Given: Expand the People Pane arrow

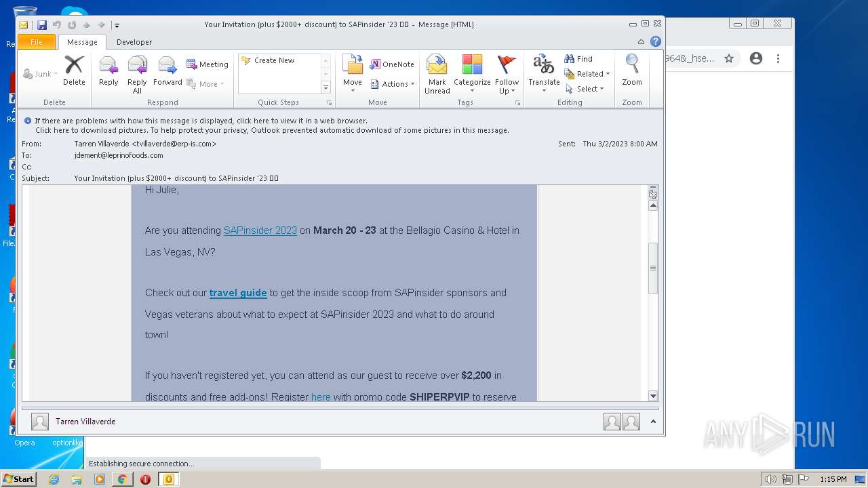Looking at the screenshot, I should pyautogui.click(x=653, y=422).
